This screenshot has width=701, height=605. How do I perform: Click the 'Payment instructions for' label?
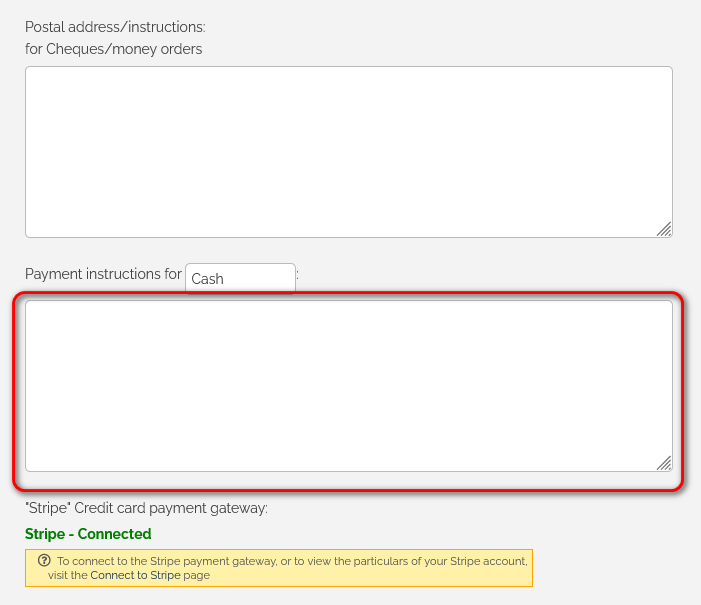coord(103,273)
